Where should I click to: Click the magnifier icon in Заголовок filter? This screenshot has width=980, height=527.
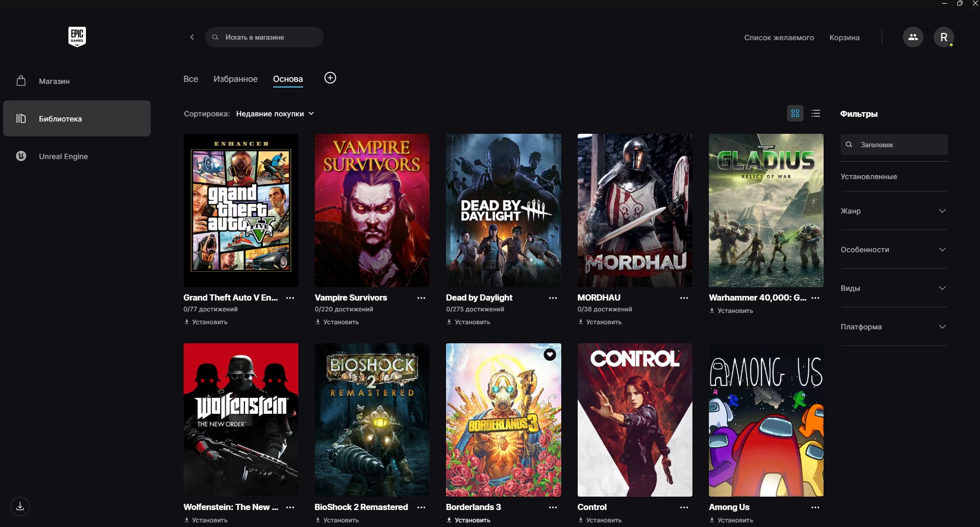pyautogui.click(x=849, y=145)
